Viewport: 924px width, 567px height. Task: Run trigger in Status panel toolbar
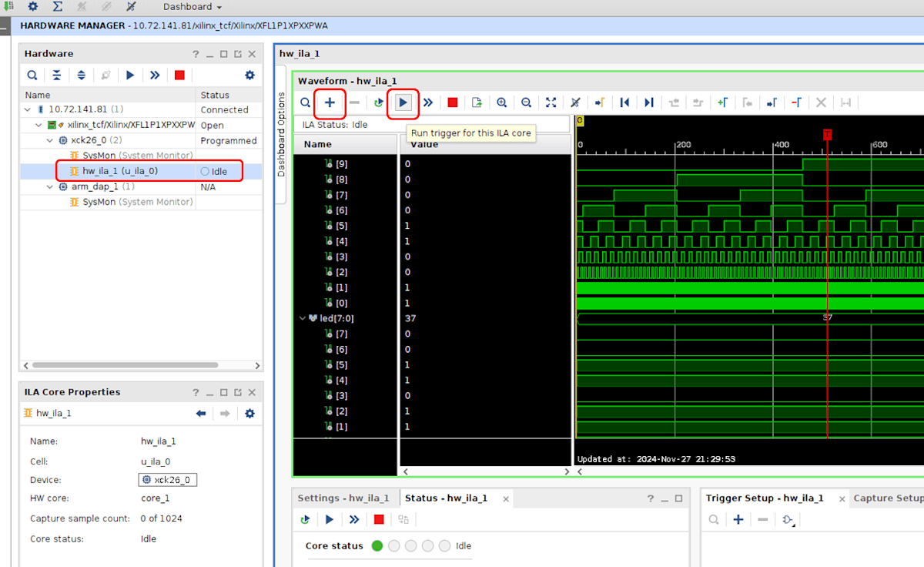[x=330, y=520]
